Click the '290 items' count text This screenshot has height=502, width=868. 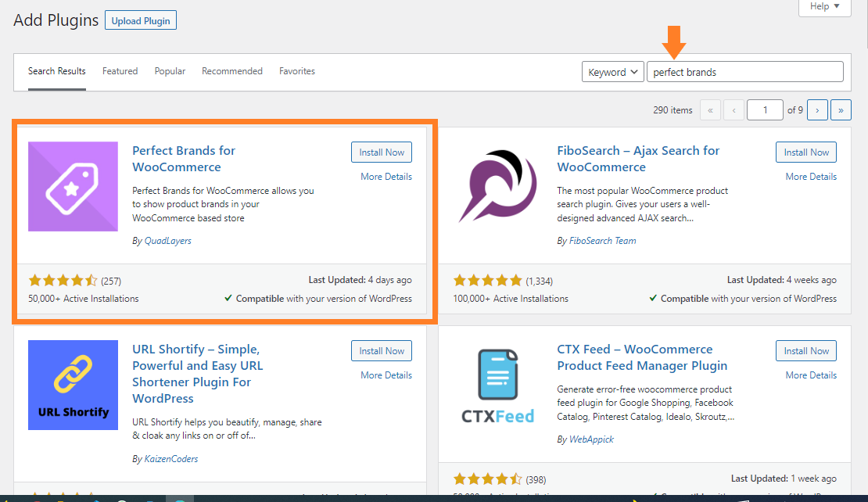tap(673, 110)
